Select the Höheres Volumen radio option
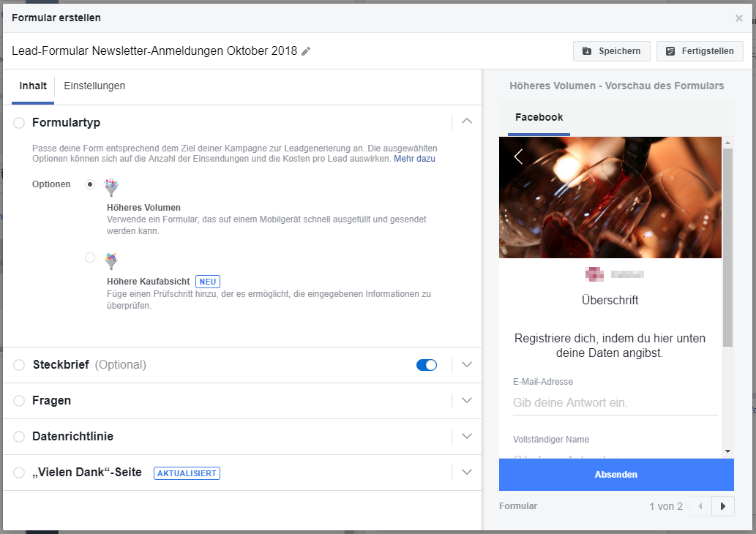Viewport: 756px width, 534px height. tap(90, 184)
